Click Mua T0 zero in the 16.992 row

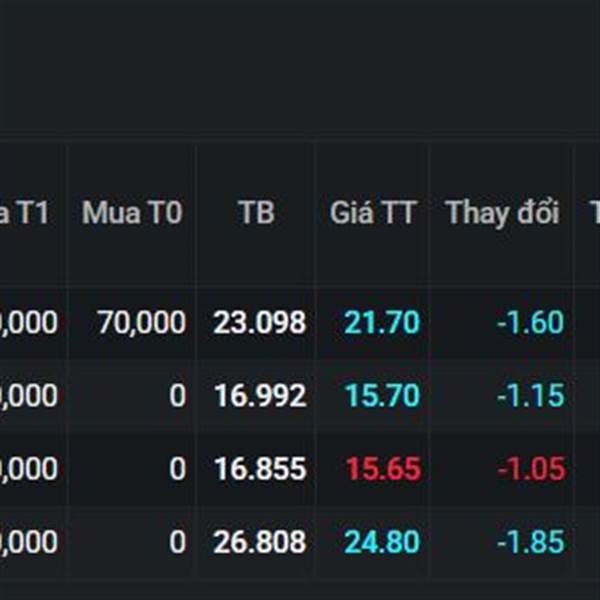click(177, 396)
